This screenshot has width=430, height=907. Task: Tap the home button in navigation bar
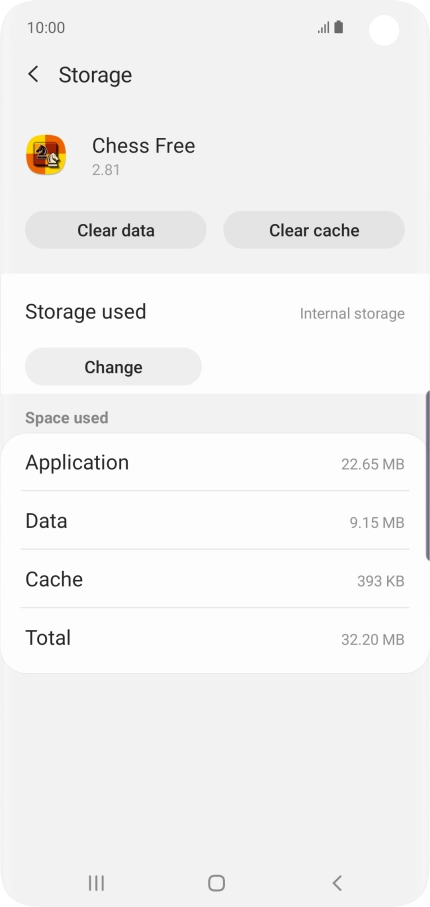coord(216,883)
